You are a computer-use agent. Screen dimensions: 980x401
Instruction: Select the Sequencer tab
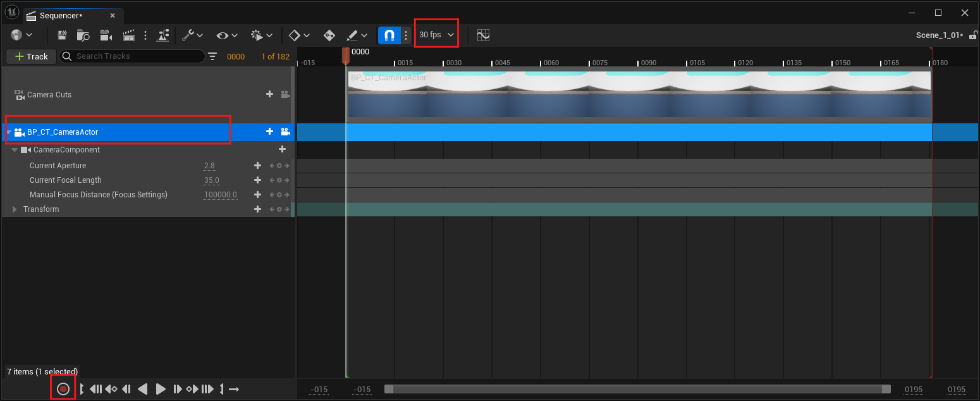61,15
